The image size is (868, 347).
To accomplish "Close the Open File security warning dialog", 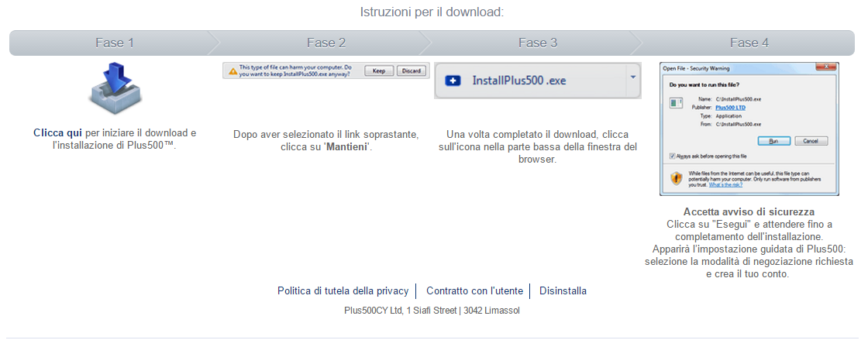I will coord(828,68).
